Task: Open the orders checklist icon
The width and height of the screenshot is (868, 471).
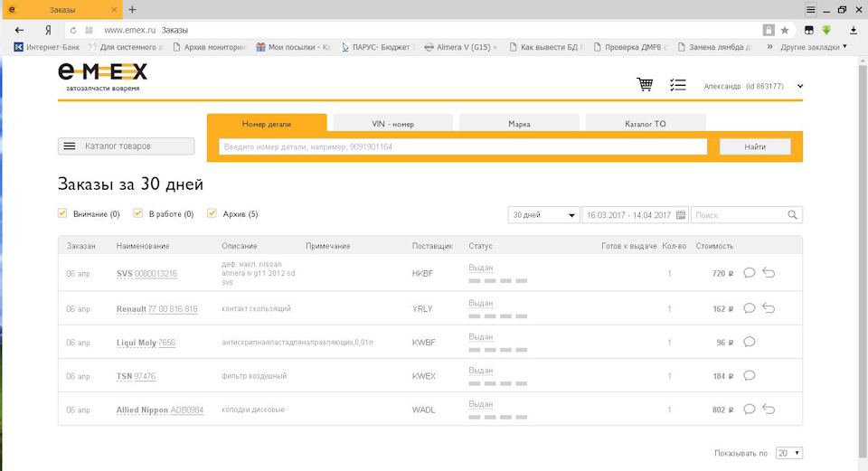Action: [677, 85]
